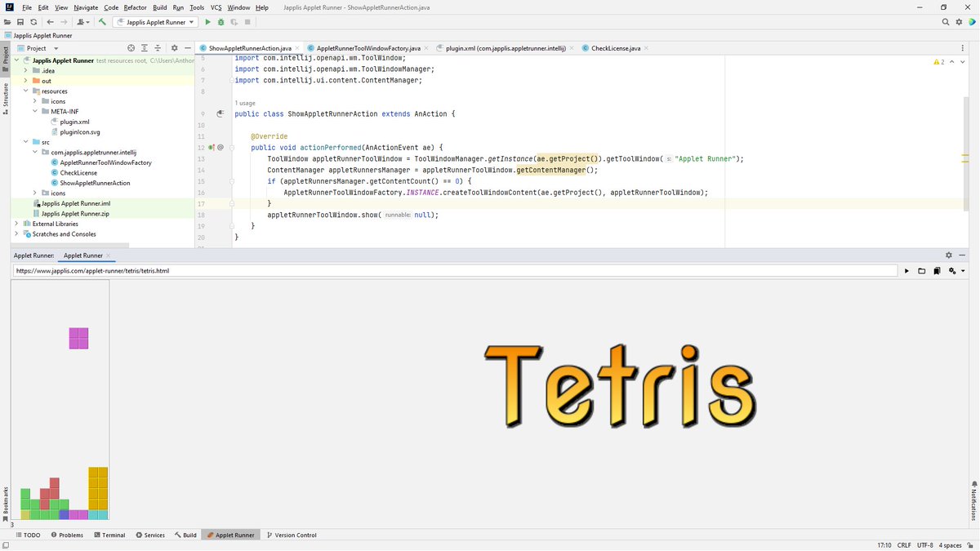This screenshot has height=551, width=980.
Task: Toggle the Bookmarks tool window
Action: (5, 500)
